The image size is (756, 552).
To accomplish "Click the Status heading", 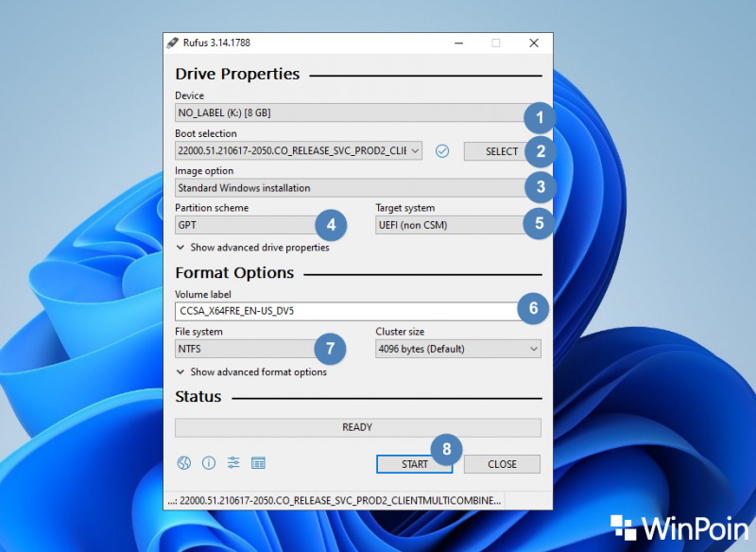I will pyautogui.click(x=198, y=397).
